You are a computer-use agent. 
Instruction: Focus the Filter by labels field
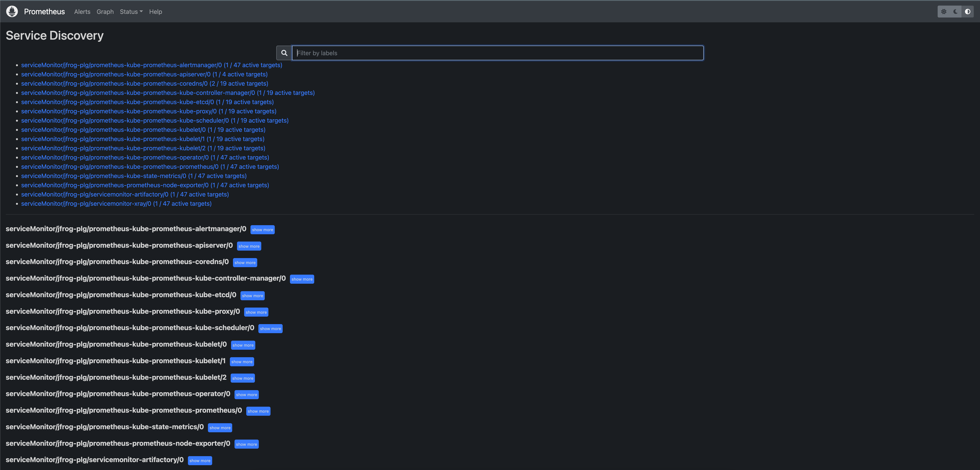pyautogui.click(x=498, y=53)
